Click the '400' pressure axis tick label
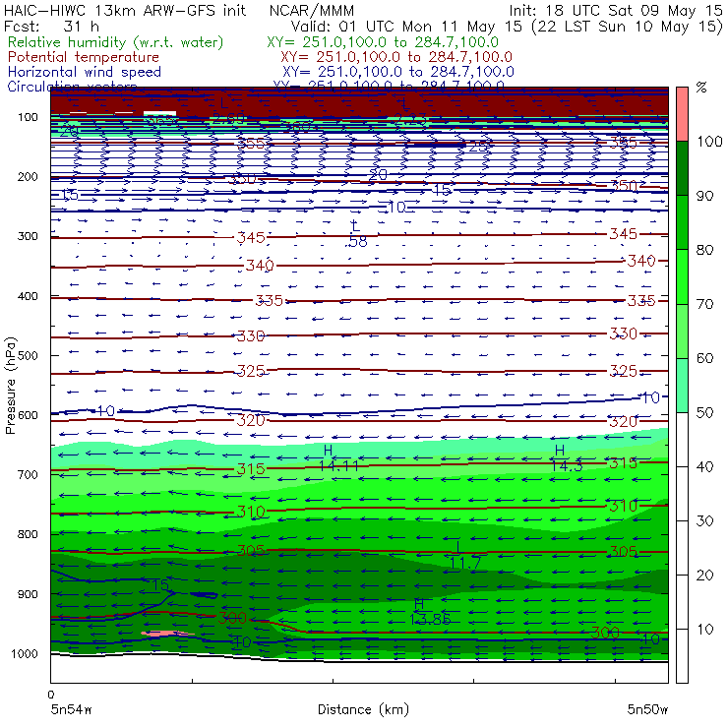The image size is (728, 728). point(28,296)
